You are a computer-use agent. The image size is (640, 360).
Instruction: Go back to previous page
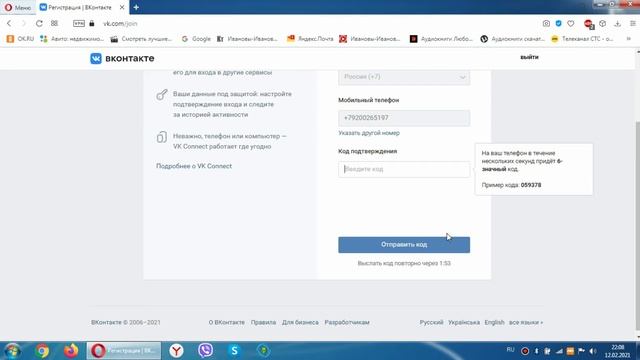point(9,24)
